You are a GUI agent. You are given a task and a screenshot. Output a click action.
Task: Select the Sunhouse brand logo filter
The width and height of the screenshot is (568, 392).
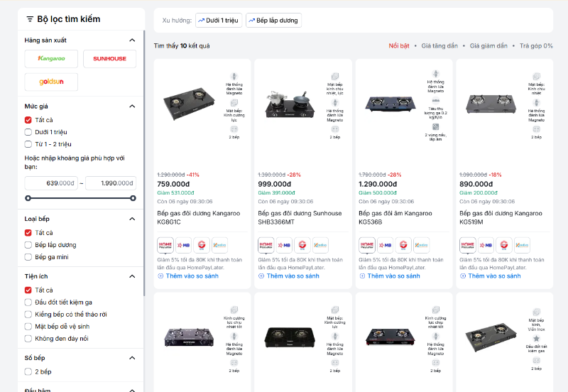click(109, 58)
